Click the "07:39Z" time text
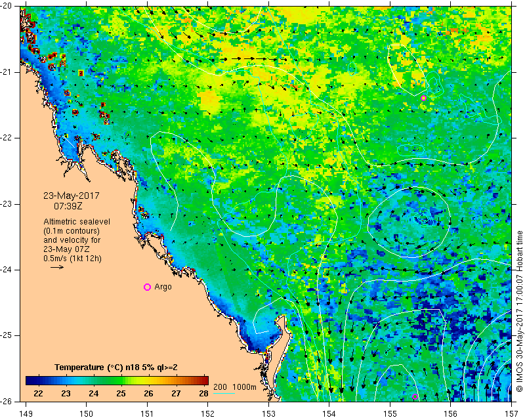 click(68, 206)
